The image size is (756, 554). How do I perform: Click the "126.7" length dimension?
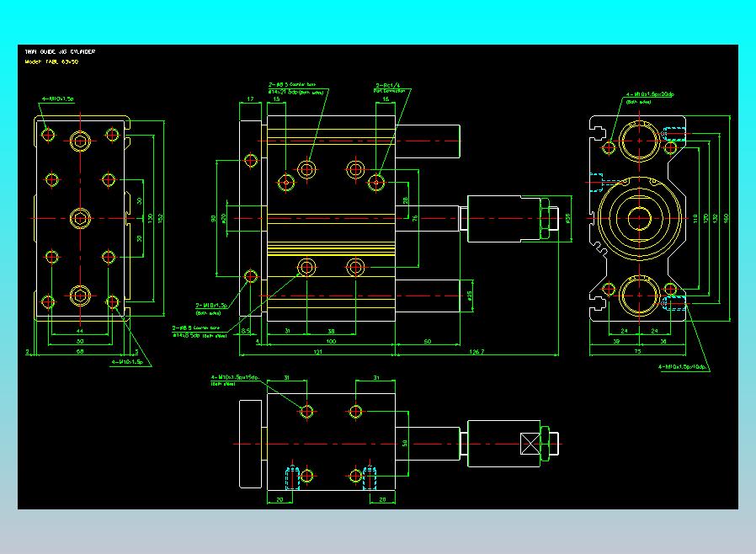(476, 351)
